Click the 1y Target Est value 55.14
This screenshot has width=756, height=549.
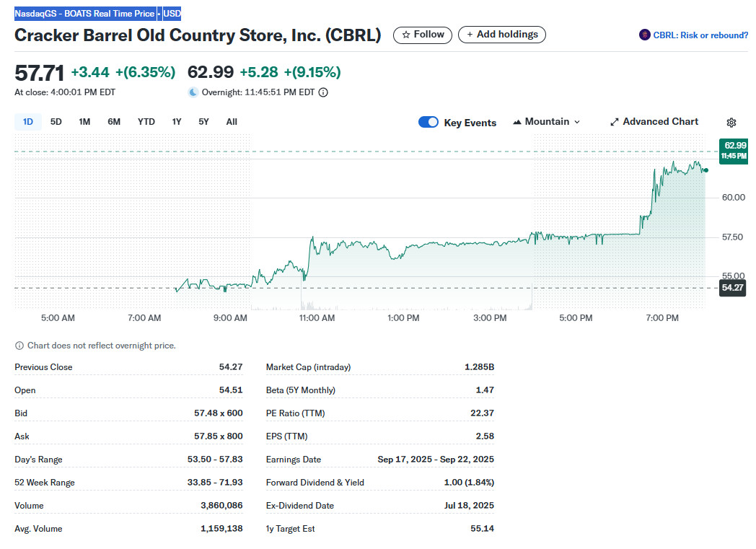coord(482,529)
